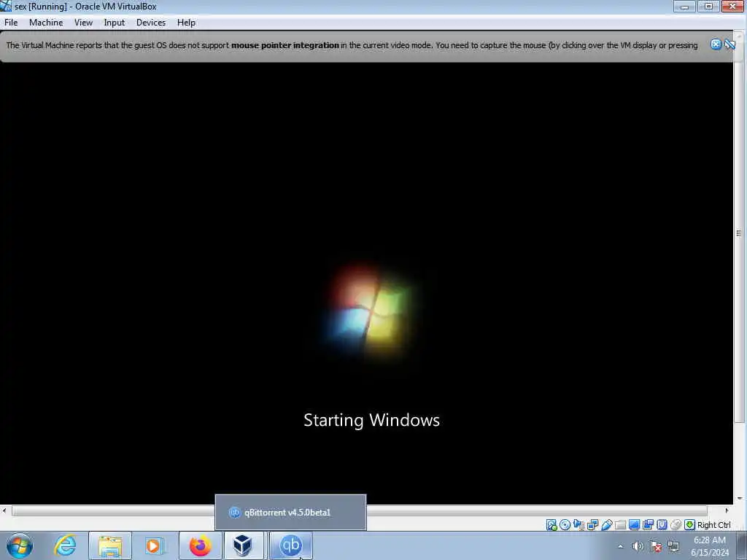Click the vertical scrollbar down arrow
Image resolution: width=747 pixels, height=560 pixels.
739,498
